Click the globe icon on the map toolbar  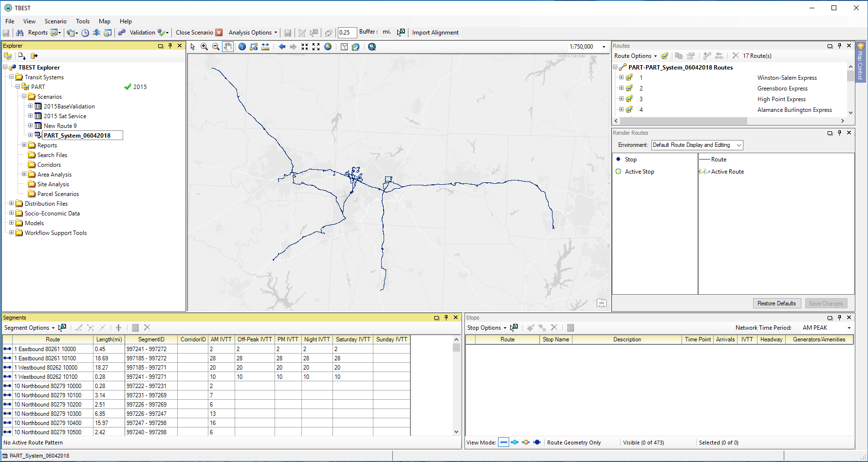point(328,47)
